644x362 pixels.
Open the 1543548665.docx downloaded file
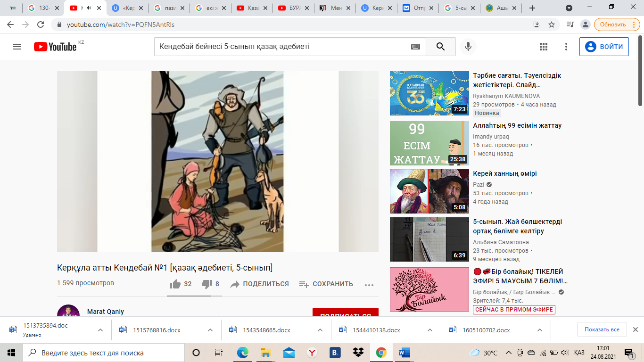coord(266,330)
